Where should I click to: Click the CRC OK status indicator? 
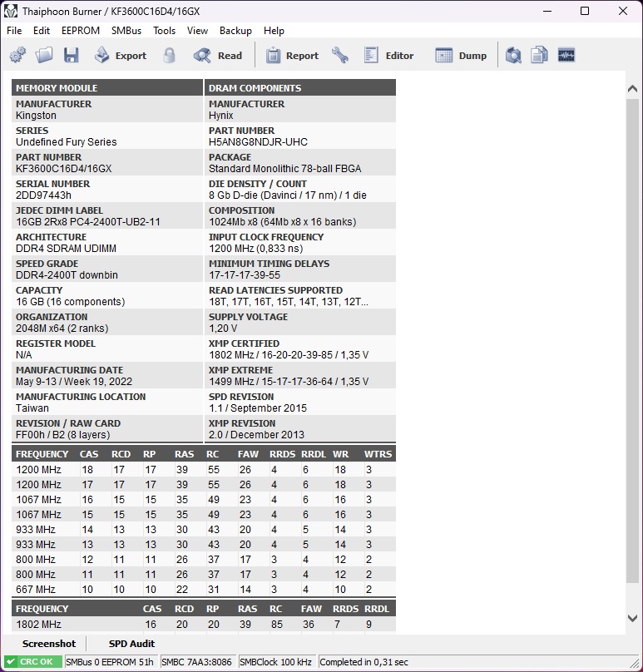(x=33, y=662)
